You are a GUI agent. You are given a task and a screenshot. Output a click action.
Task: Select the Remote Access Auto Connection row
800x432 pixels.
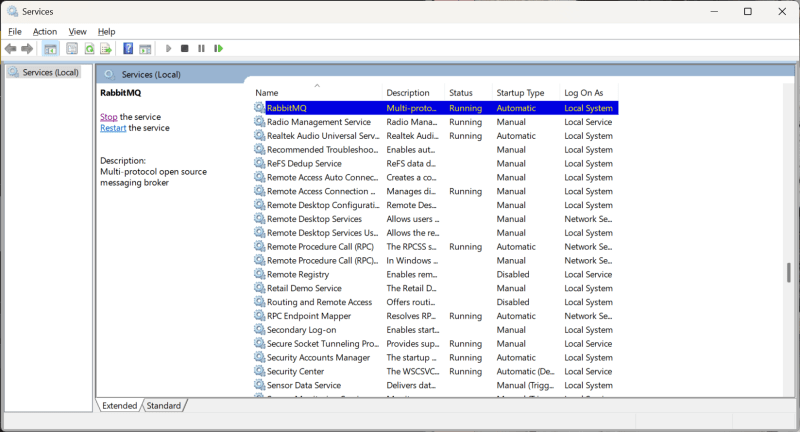click(x=436, y=177)
